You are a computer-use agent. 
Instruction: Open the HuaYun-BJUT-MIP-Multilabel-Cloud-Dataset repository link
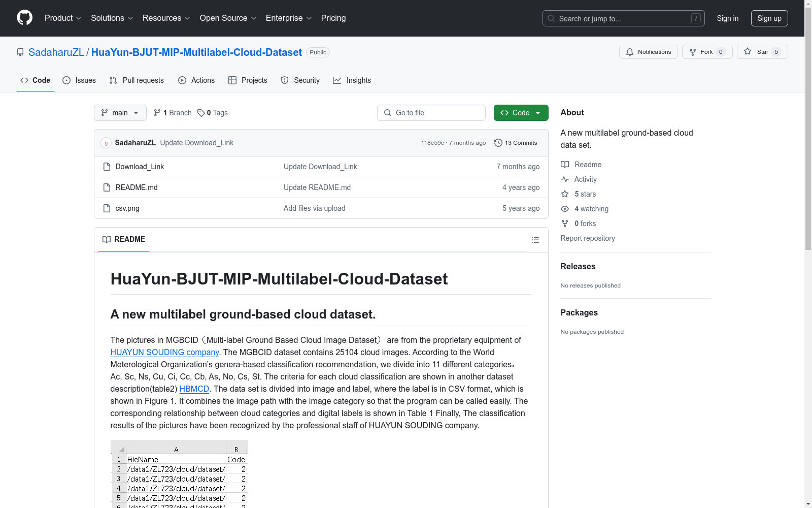coord(196,52)
